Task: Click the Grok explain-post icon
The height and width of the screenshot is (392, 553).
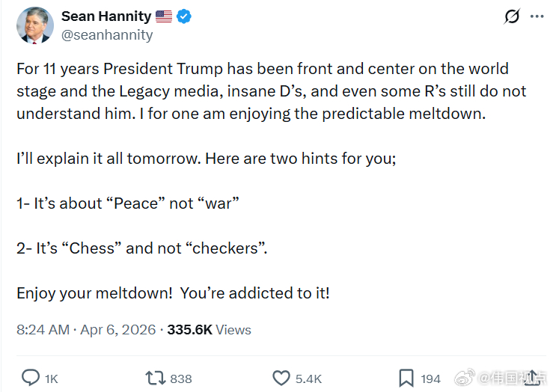Action: [512, 16]
